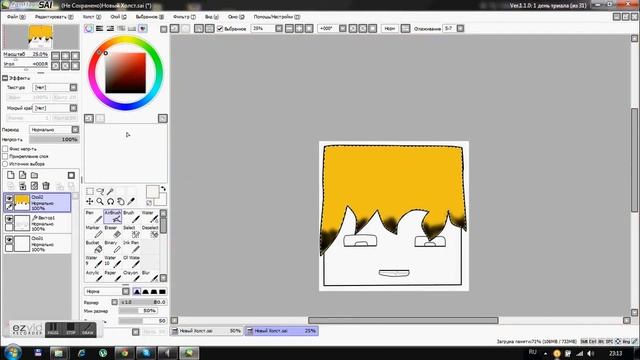Screen dimensions: 640x360
Task: Pick the zoom magnifier tool
Action: pos(100,201)
